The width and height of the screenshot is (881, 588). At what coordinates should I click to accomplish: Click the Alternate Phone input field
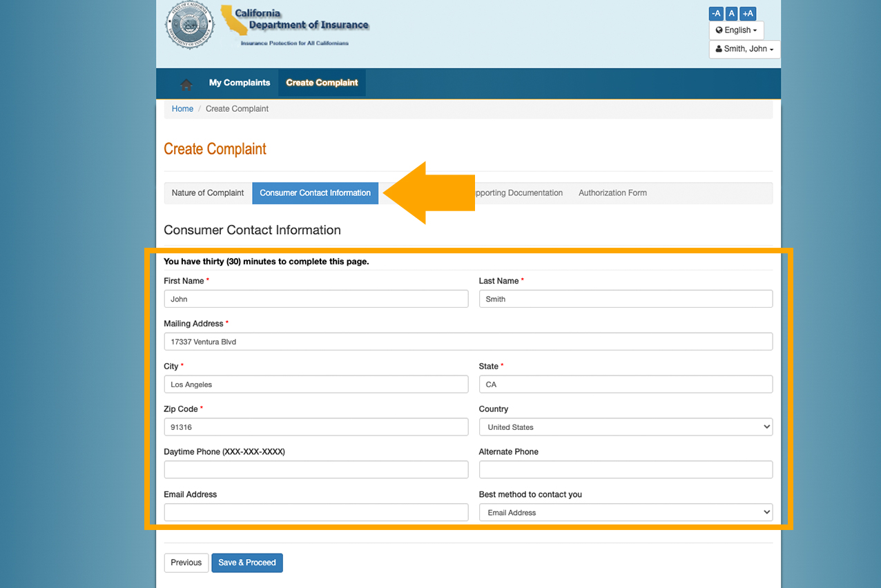(x=626, y=470)
